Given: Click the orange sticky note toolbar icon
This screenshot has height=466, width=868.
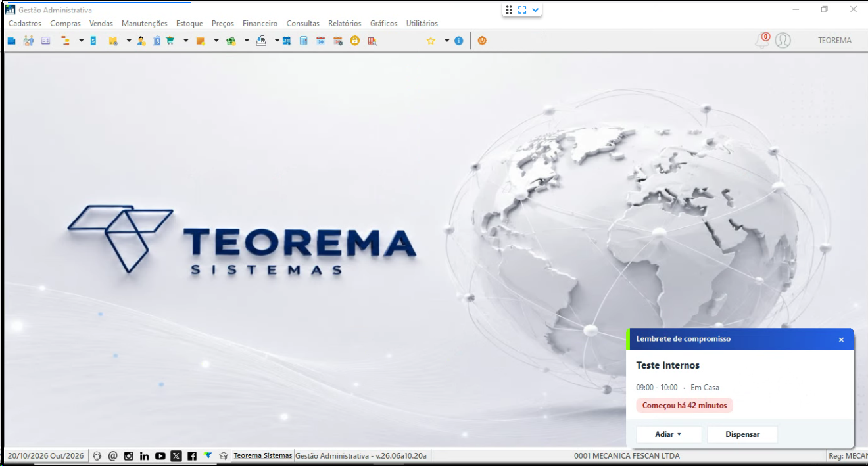Looking at the screenshot, I should click(x=201, y=41).
